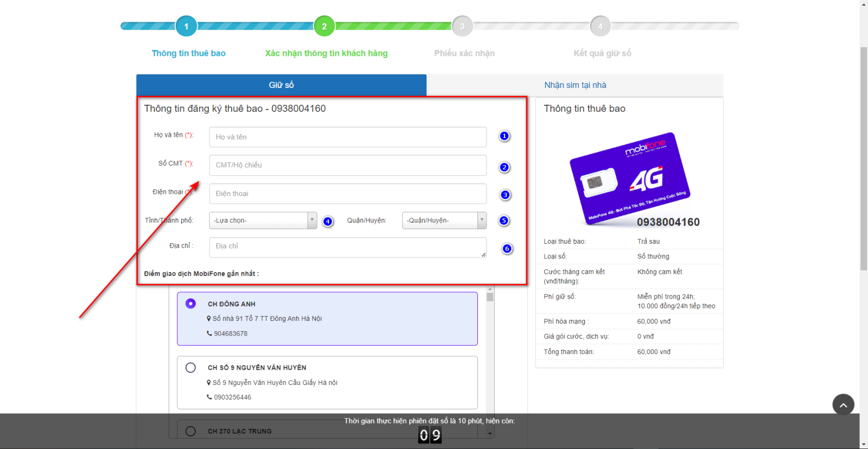Click the value "Trả sau"

coord(649,242)
